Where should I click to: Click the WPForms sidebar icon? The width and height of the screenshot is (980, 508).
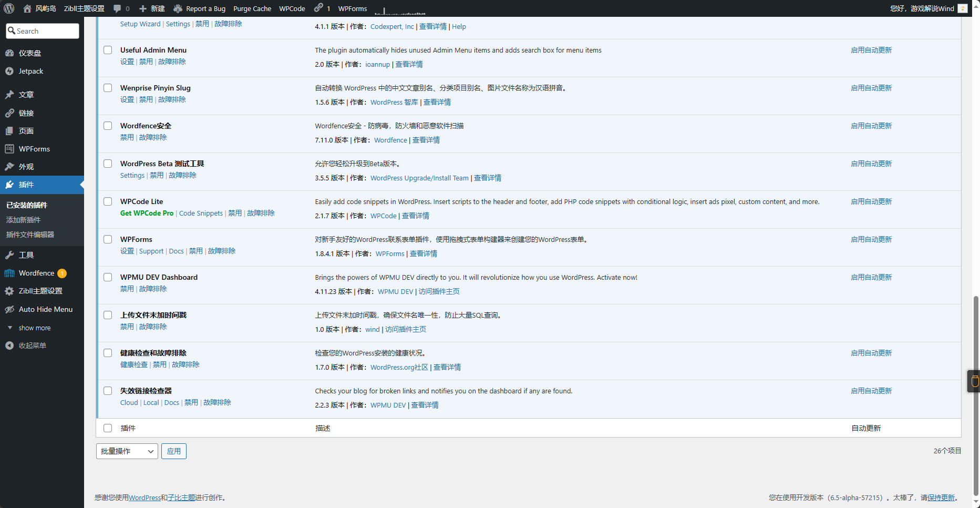point(9,149)
